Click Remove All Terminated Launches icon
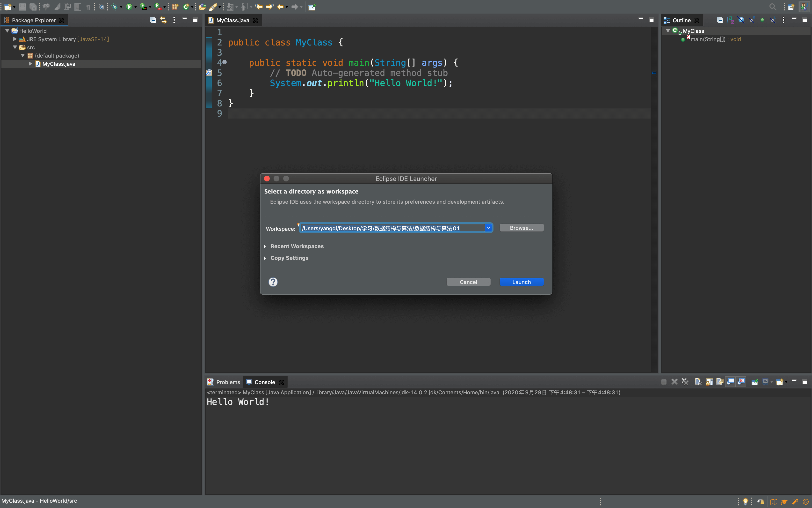 click(x=685, y=382)
